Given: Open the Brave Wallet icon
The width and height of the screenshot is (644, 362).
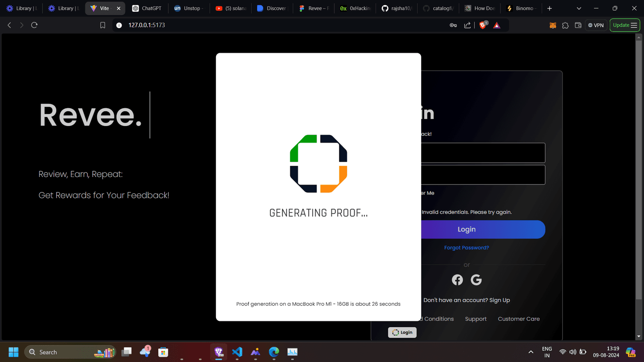Looking at the screenshot, I should click(x=578, y=25).
